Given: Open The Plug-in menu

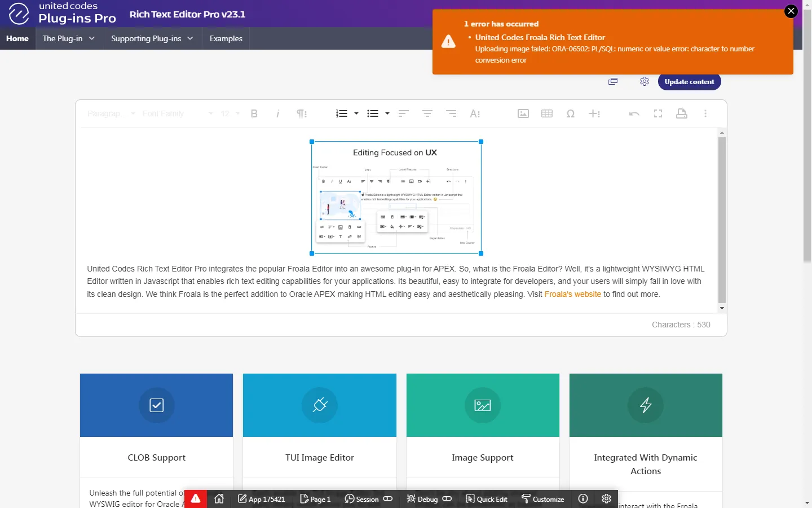Looking at the screenshot, I should coord(69,38).
